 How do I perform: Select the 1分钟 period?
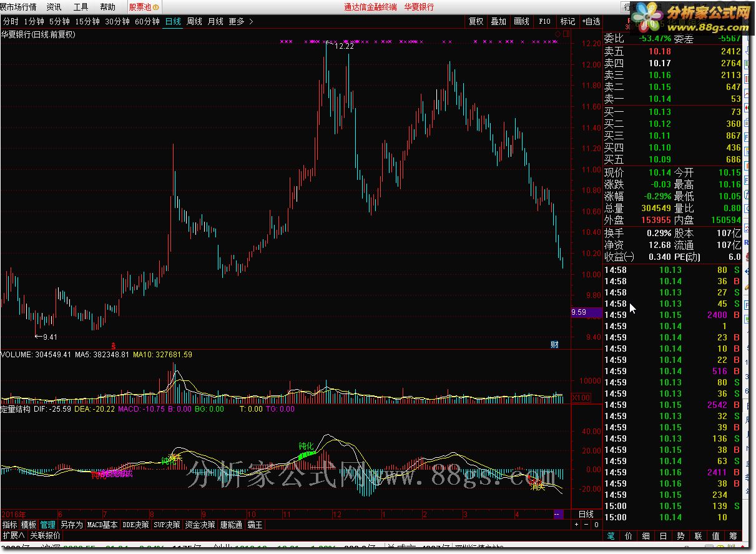[x=34, y=21]
